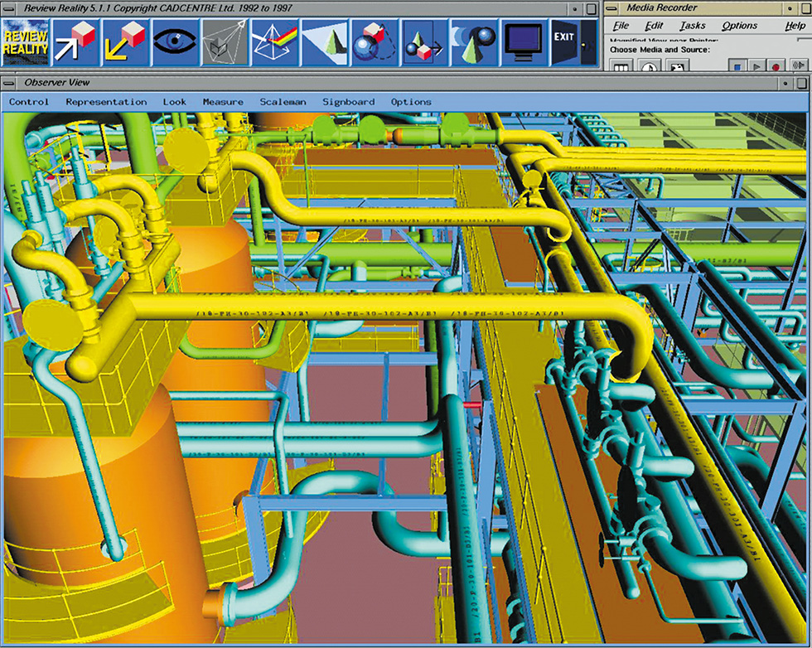Viewport: 812px width, 648px height.
Task: Click the cube with white arrow icon
Action: [x=75, y=41]
